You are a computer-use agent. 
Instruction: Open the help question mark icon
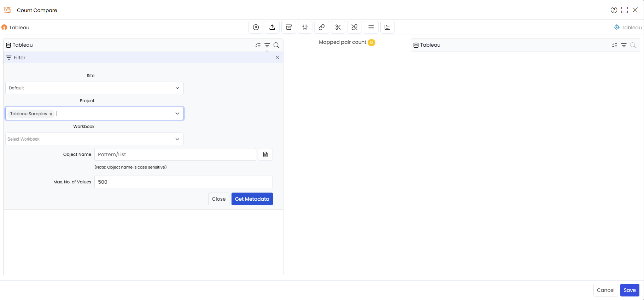pos(614,10)
